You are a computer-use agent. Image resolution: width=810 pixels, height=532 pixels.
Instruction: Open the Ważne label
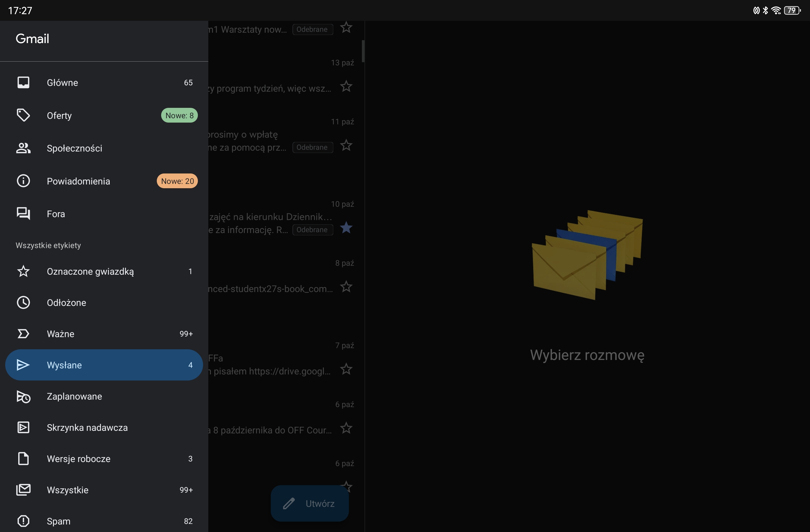60,334
